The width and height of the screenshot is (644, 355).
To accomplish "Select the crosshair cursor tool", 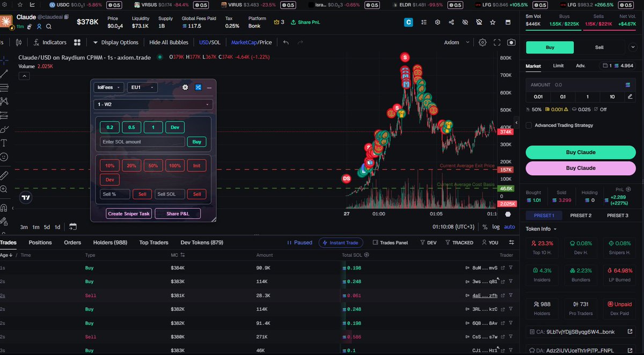I will pyautogui.click(x=4, y=60).
